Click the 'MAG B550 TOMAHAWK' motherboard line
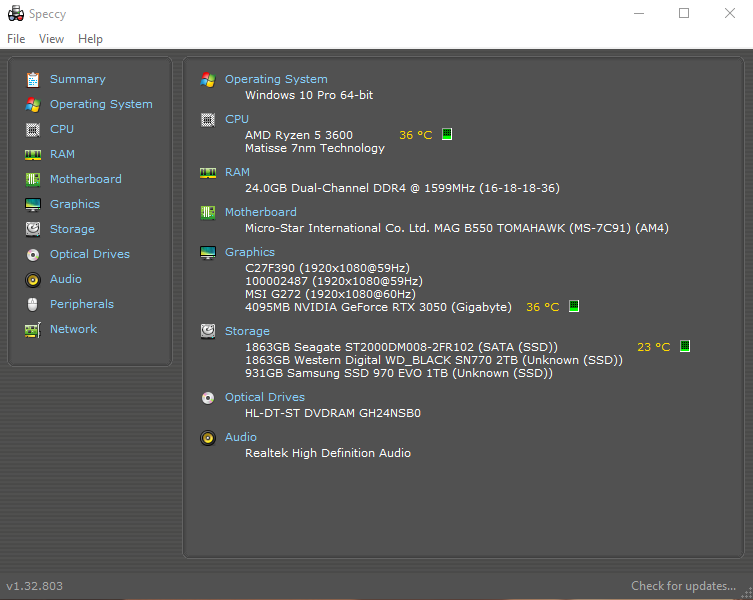Viewport: 753px width, 600px height. (x=457, y=228)
